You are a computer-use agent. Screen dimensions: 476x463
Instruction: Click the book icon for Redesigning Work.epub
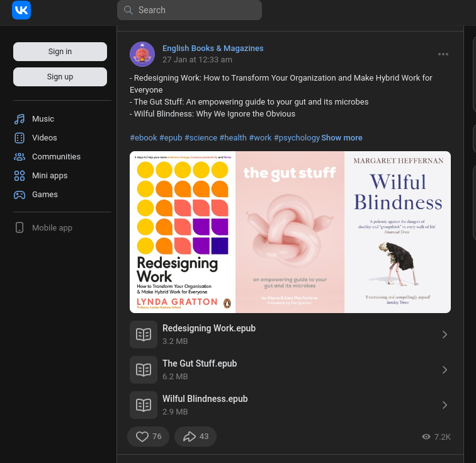click(144, 334)
